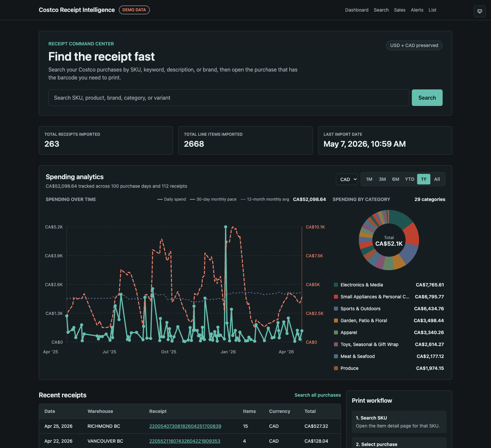Click the DEMO DATA badge
The image size is (491, 448).
click(134, 10)
